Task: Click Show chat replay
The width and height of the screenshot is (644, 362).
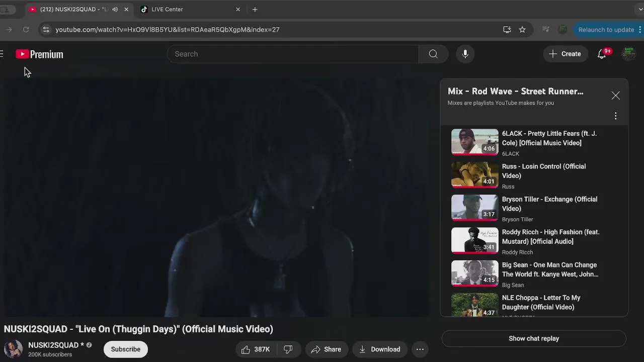Action: click(534, 338)
